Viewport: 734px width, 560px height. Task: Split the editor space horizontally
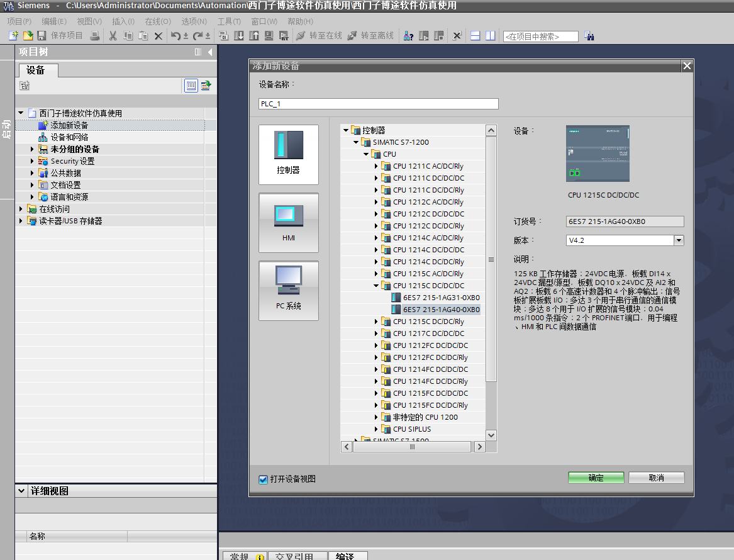(x=475, y=36)
